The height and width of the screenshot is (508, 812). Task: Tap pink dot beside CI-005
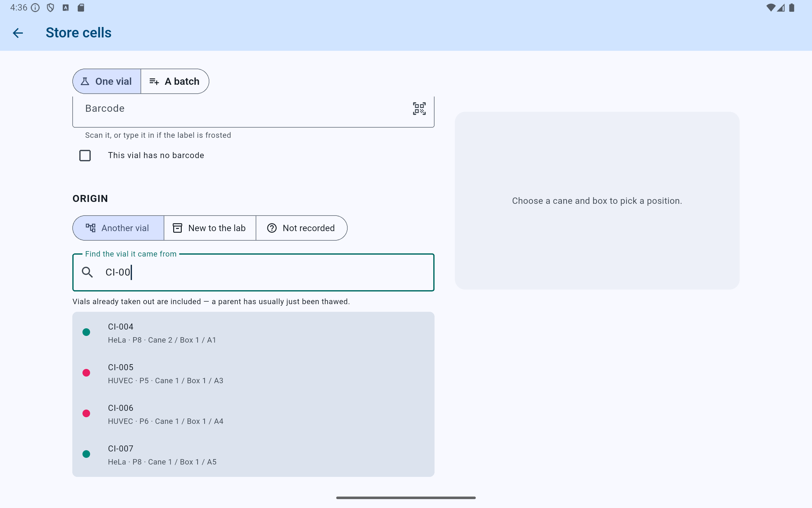click(86, 373)
